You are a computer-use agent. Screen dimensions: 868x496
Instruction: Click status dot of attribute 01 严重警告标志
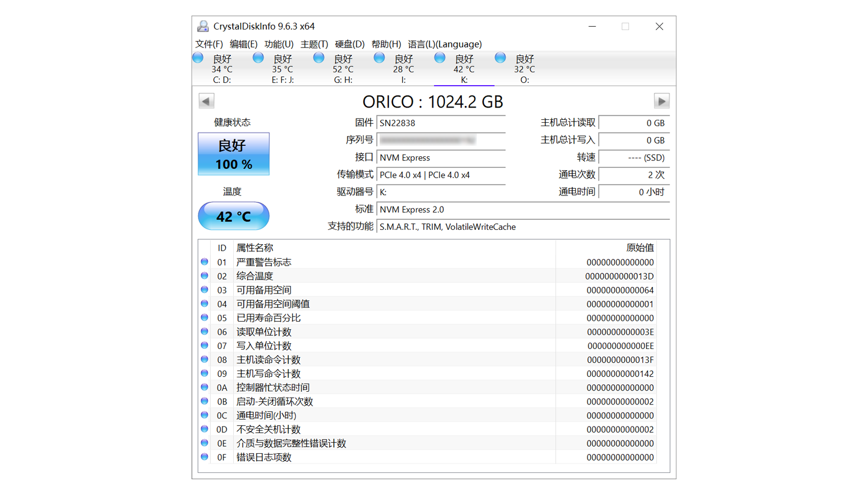point(205,262)
